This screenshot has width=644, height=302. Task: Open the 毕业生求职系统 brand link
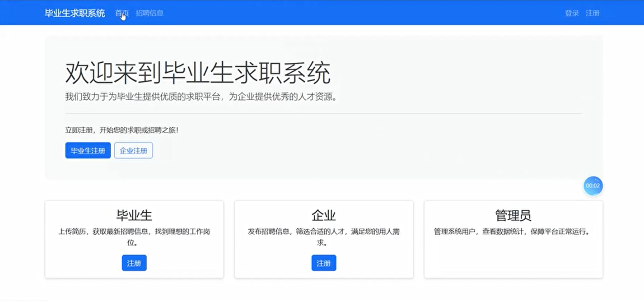point(75,13)
